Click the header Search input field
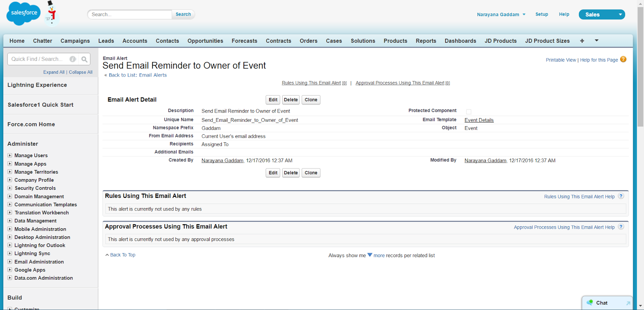Image resolution: width=644 pixels, height=310 pixels. [x=130, y=15]
